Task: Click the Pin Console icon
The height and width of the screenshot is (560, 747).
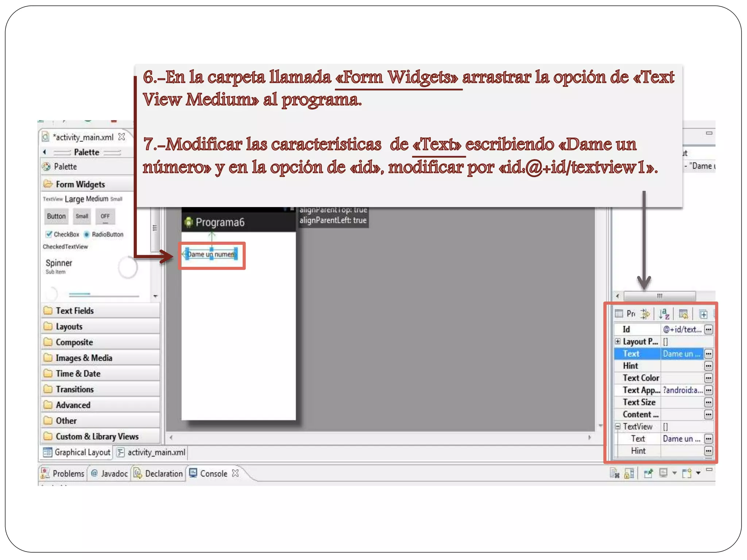Action: coord(649,473)
